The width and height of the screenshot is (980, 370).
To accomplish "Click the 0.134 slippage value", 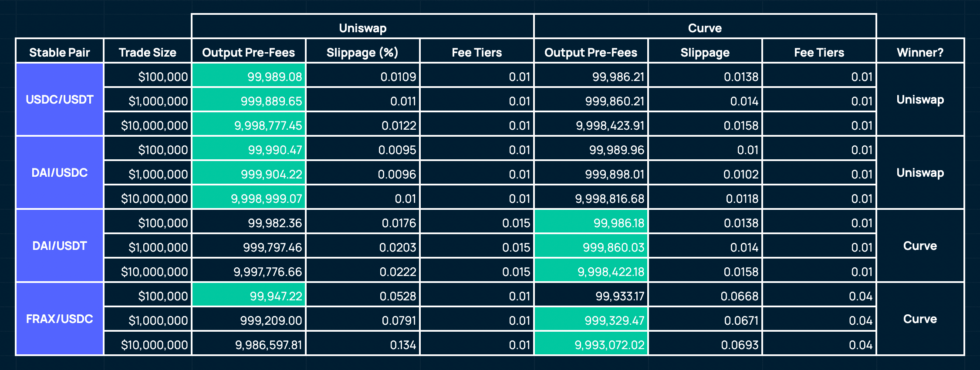I will (403, 345).
